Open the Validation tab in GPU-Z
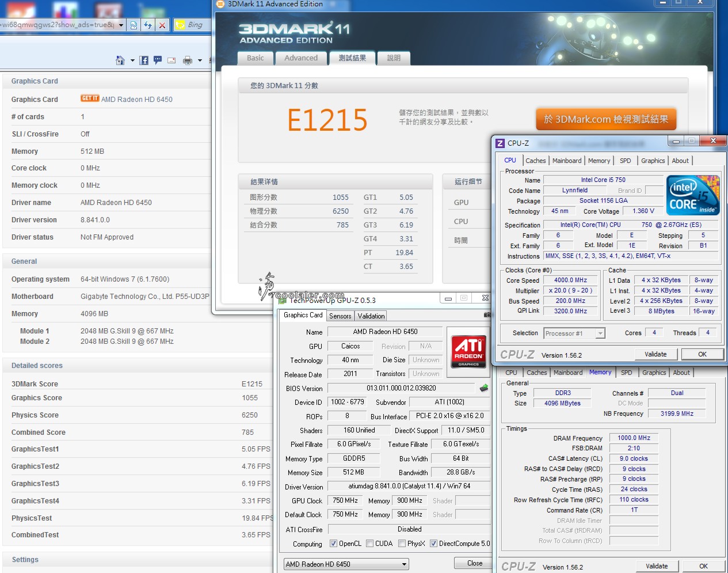 pos(371,316)
